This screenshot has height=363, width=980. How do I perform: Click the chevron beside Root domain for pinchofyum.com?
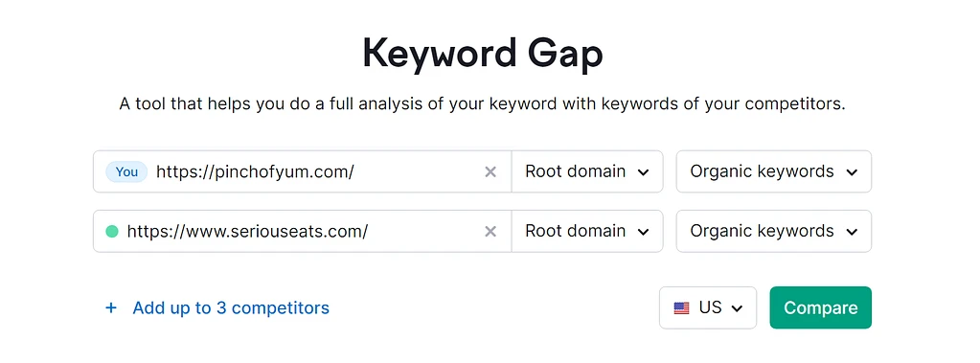(643, 172)
